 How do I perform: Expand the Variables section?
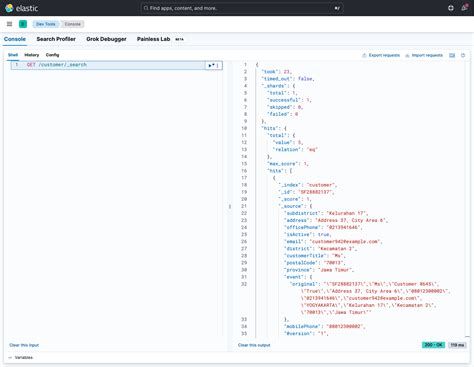[21, 357]
